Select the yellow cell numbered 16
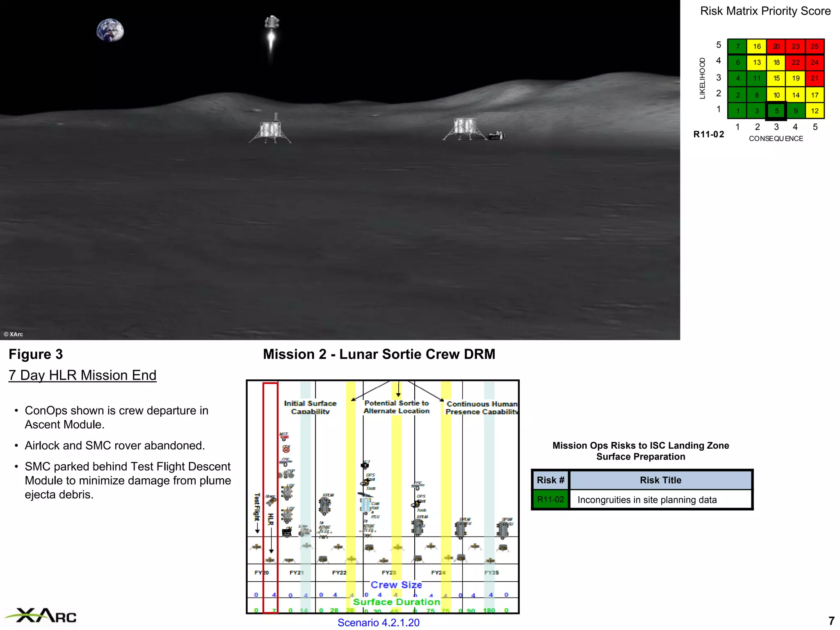This screenshot has width=840, height=630. 757,46
